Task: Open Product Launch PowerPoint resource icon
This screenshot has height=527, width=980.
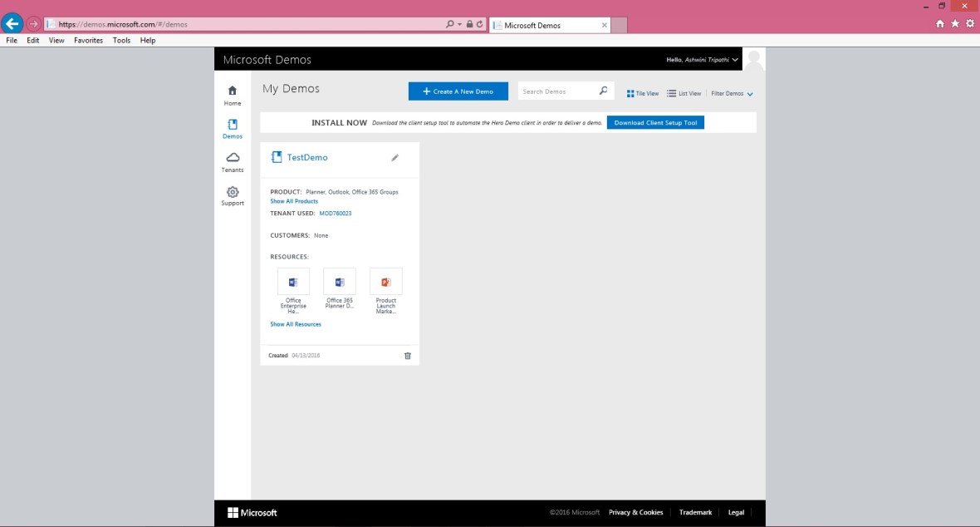Action: 386,282
